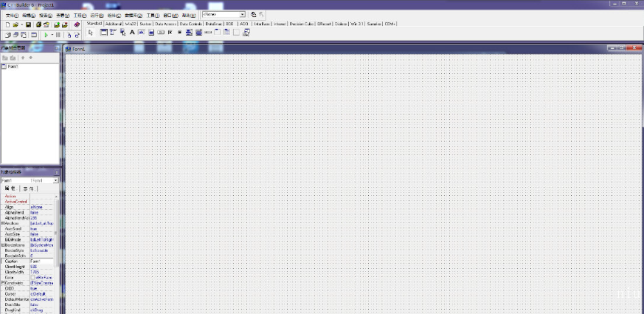This screenshot has height=314, width=644.
Task: Open the first menu bar item (文件)
Action: 12,16
